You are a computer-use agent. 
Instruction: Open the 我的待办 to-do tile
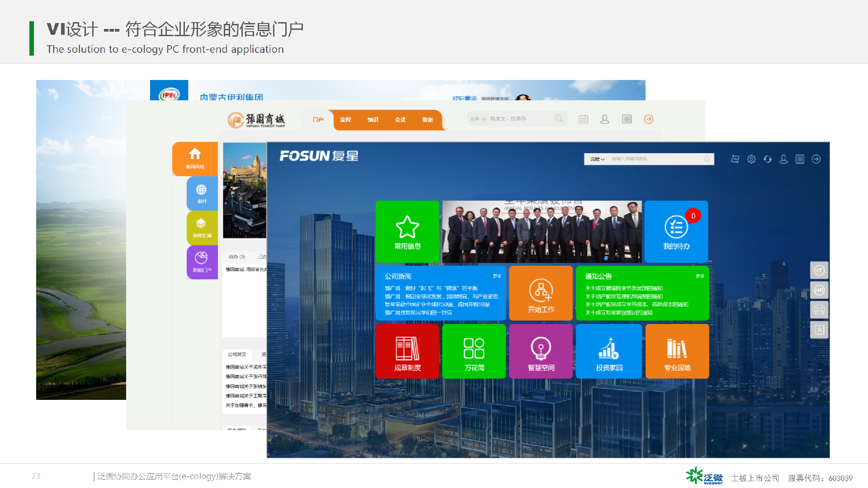pos(676,231)
